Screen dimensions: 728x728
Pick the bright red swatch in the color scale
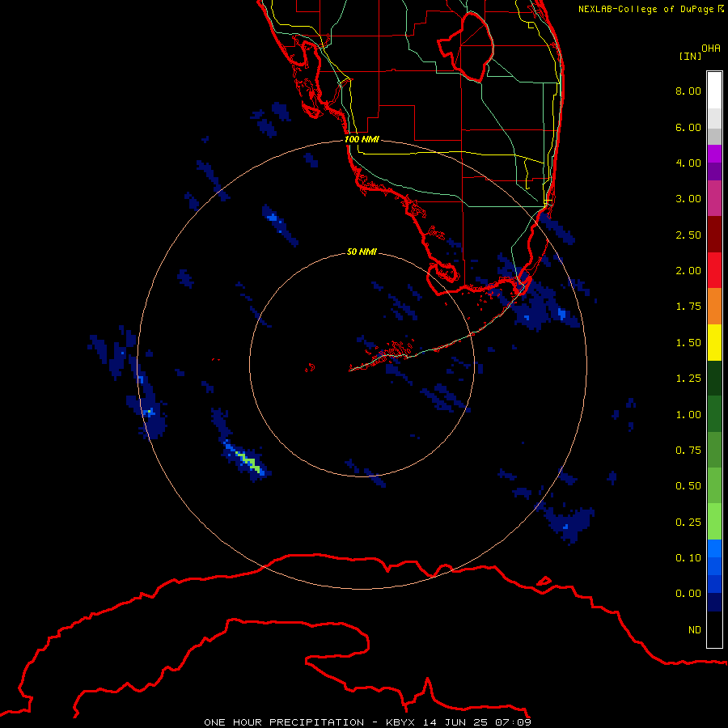pyautogui.click(x=714, y=270)
